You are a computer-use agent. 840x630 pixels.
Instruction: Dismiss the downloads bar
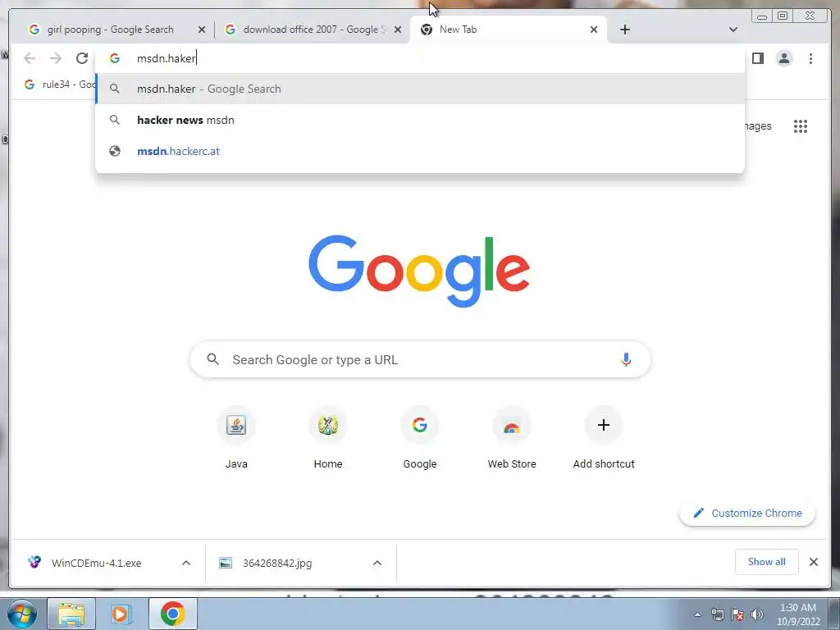(813, 562)
